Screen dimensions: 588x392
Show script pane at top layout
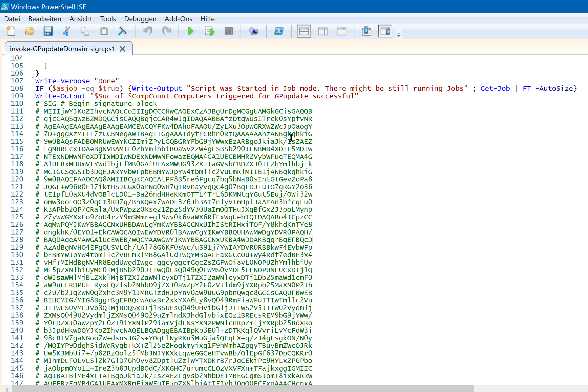pyautogui.click(x=304, y=31)
